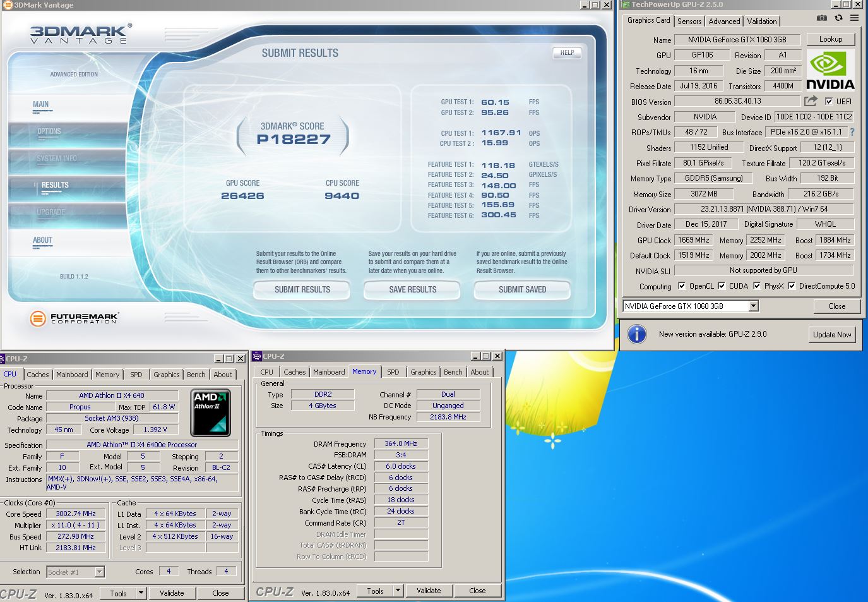Toggle the OpenCL checkbox
This screenshot has height=602, width=868.
tap(681, 286)
